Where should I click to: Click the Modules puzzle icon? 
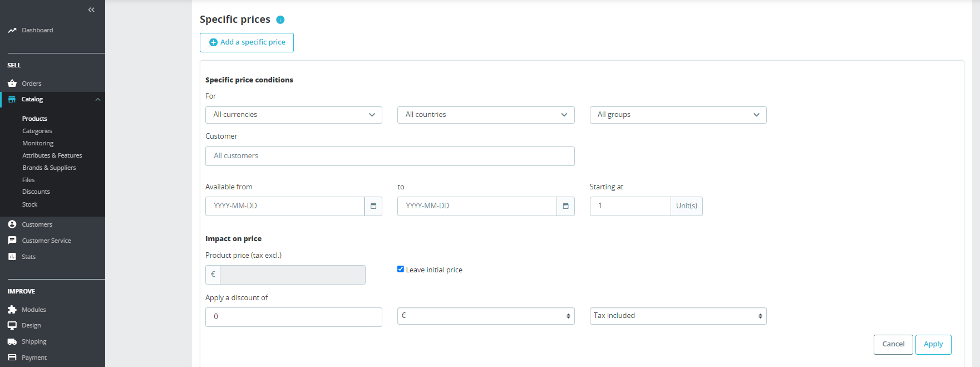coord(12,310)
